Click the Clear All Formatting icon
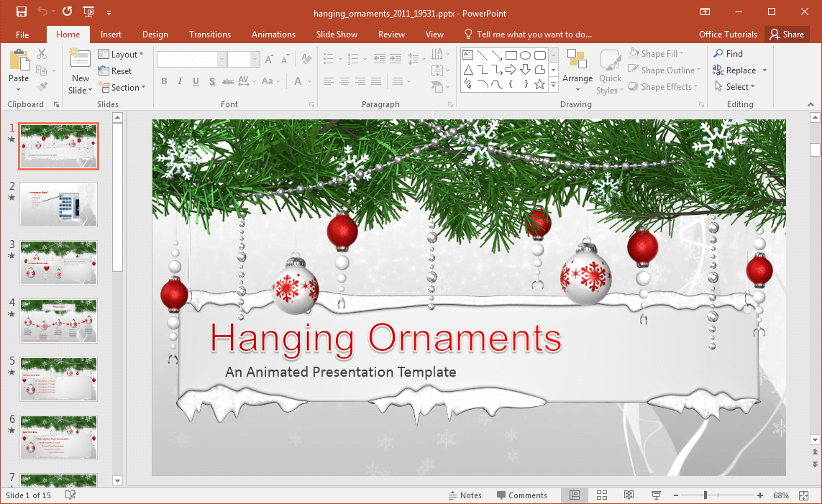822x504 pixels. pos(306,60)
